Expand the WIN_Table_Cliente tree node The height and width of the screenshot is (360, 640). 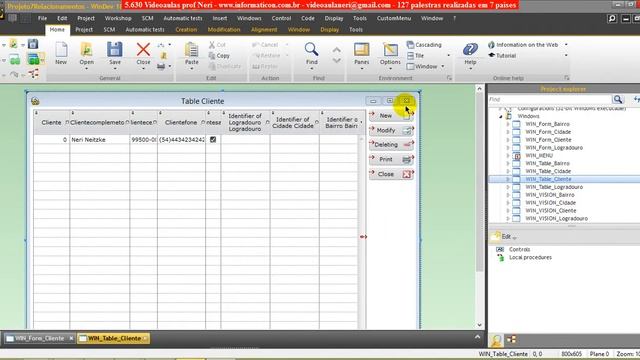(508, 179)
